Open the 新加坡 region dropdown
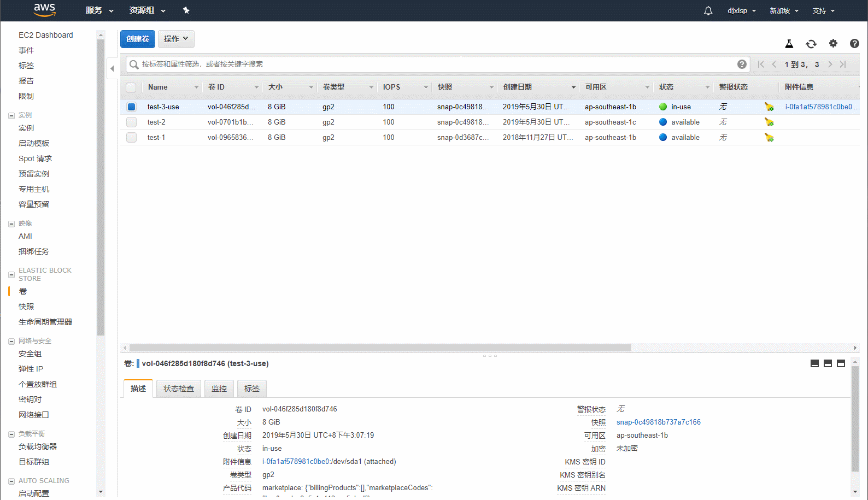This screenshot has width=868, height=500. coord(784,10)
